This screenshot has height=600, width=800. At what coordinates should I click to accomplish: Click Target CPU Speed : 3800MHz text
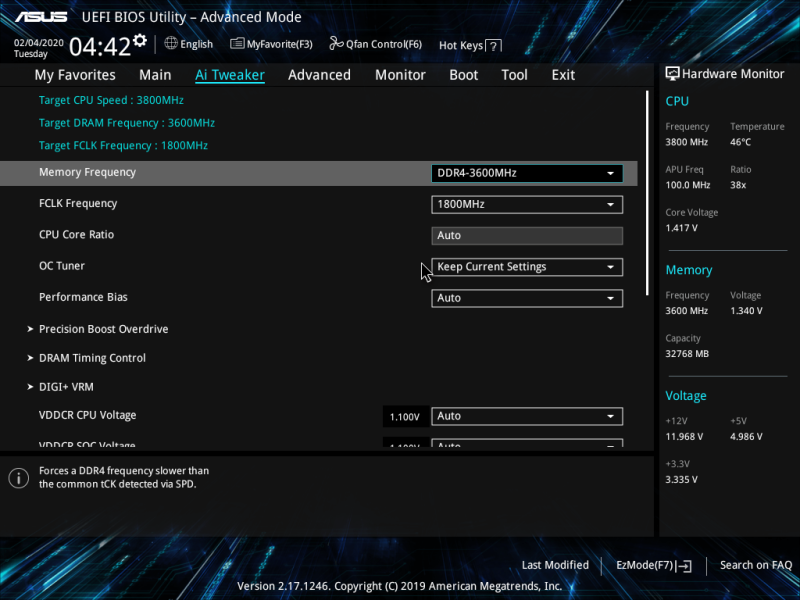point(111,100)
